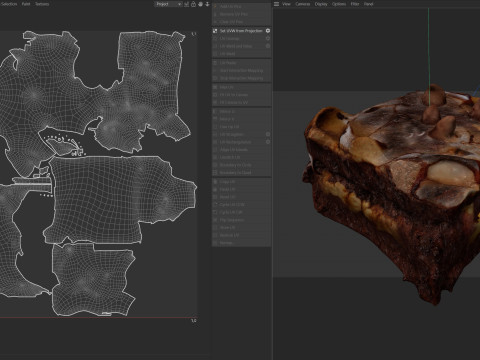
Task: Open the Paint menu in UV editor
Action: 26,4
